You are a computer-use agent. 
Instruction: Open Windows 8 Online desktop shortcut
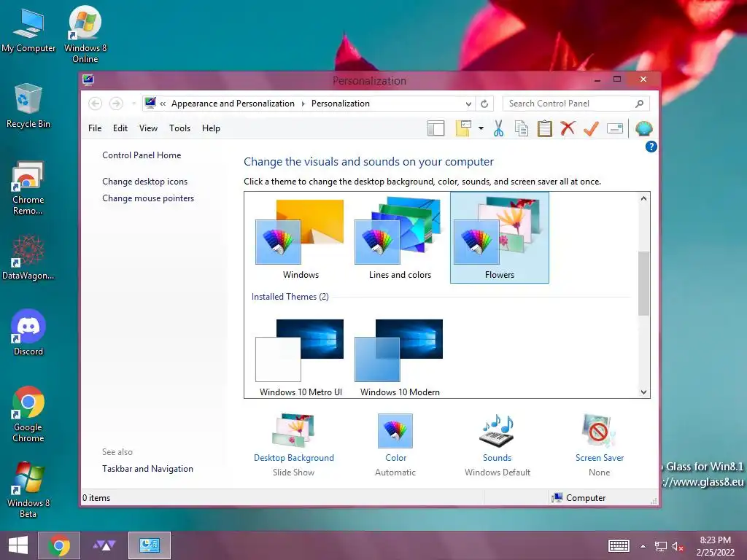click(85, 34)
